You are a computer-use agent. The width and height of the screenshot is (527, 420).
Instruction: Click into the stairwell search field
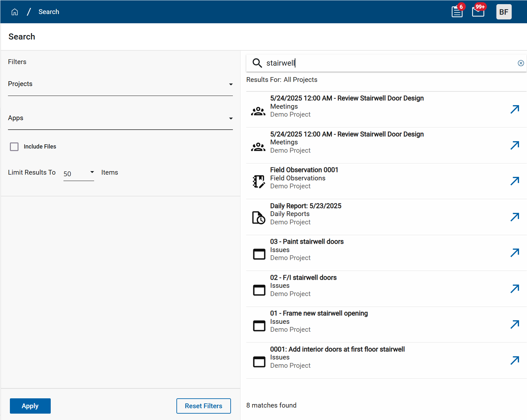383,63
